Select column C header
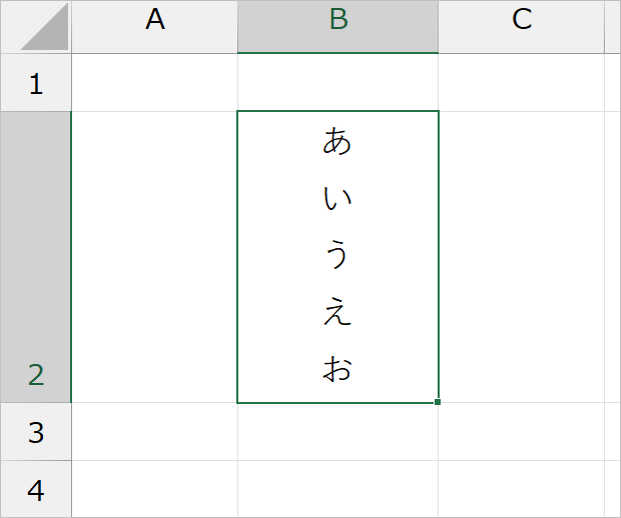621x518 pixels. [522, 27]
